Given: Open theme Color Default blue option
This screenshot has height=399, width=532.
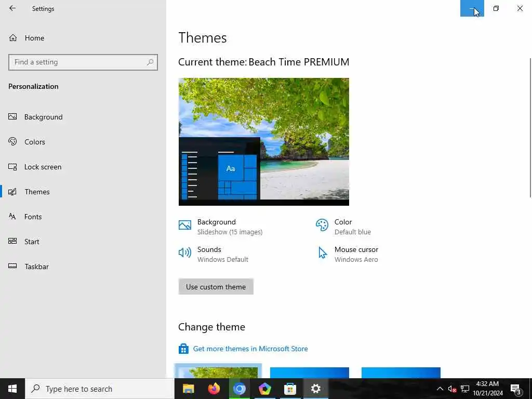Looking at the screenshot, I should tap(353, 227).
